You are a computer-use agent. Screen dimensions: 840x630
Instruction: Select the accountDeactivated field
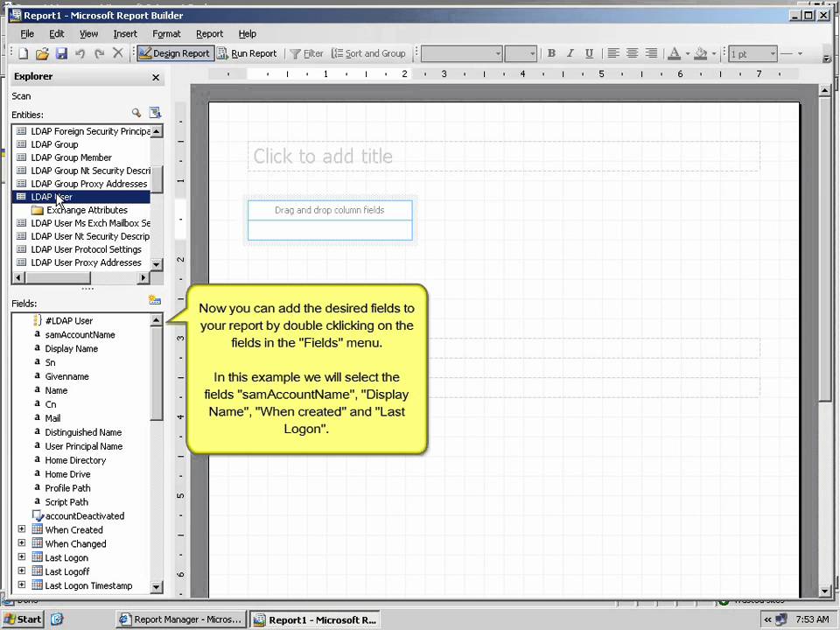[84, 515]
